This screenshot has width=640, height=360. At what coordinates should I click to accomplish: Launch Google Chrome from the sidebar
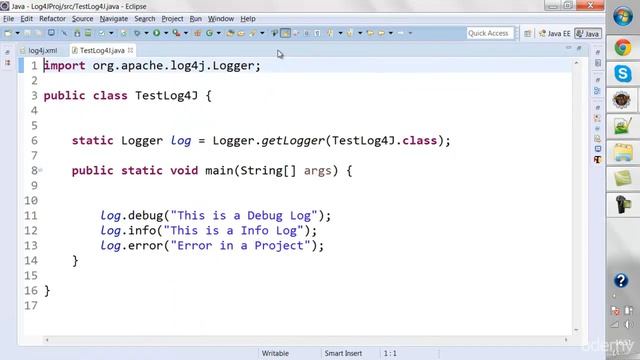click(622, 48)
